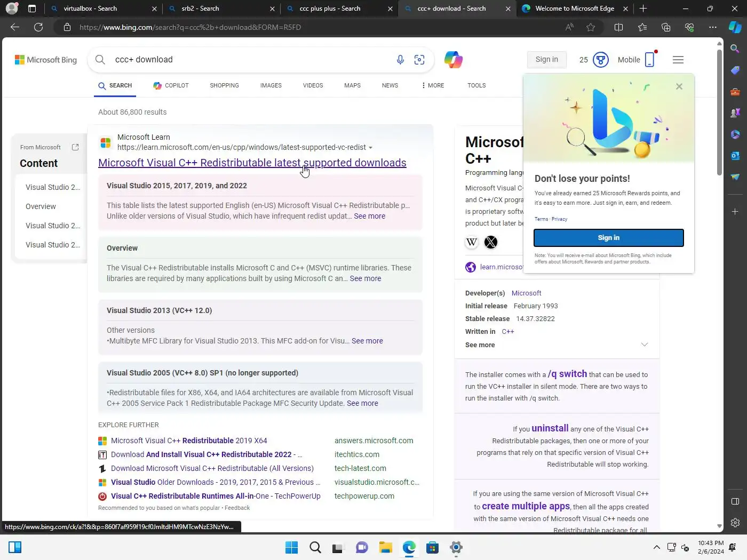Viewport: 747px width, 560px height.
Task: Open Edge sidebar Tools briefcase icon
Action: pos(735,92)
